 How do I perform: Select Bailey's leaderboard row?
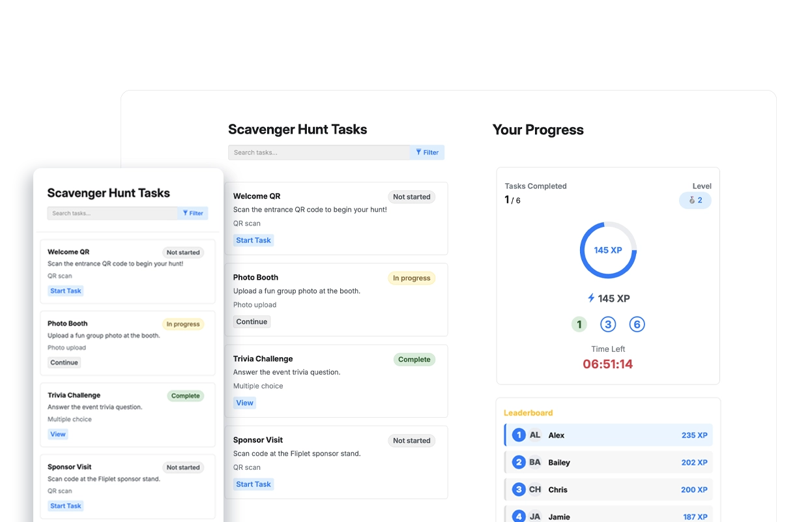click(x=609, y=462)
